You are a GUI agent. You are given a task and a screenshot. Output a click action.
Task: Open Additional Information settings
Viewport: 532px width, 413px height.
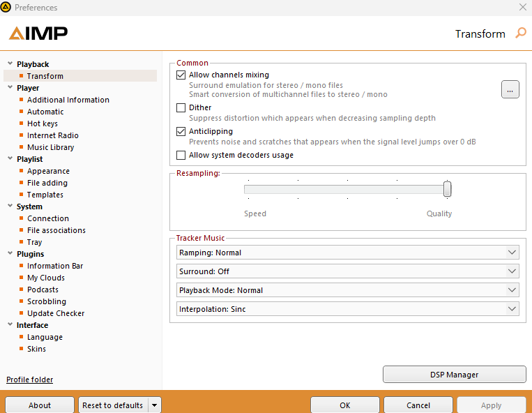[x=68, y=100]
